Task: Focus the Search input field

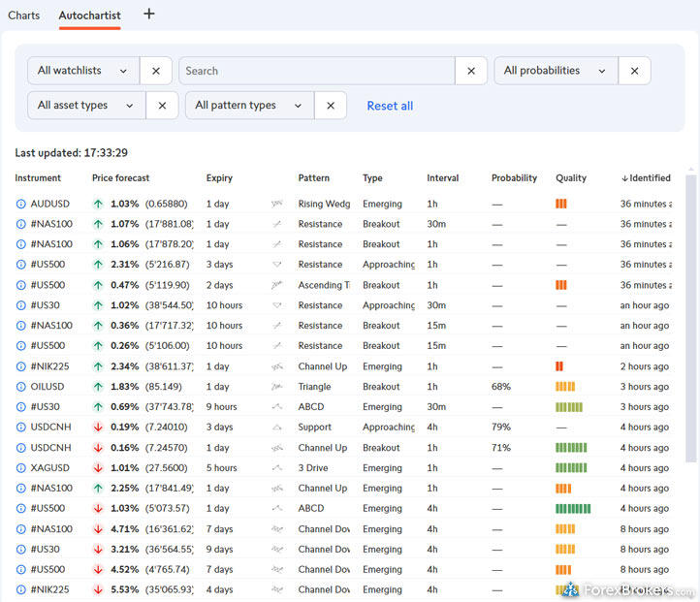Action: pos(317,71)
